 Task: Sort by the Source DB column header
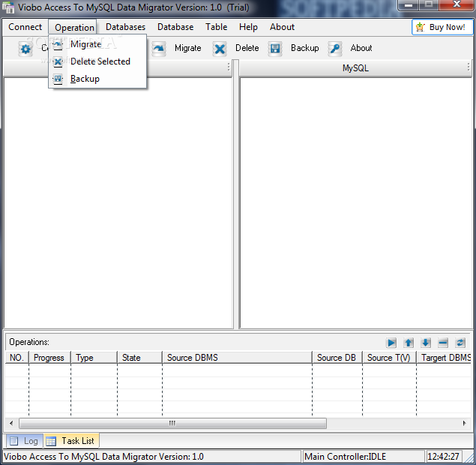pos(337,358)
